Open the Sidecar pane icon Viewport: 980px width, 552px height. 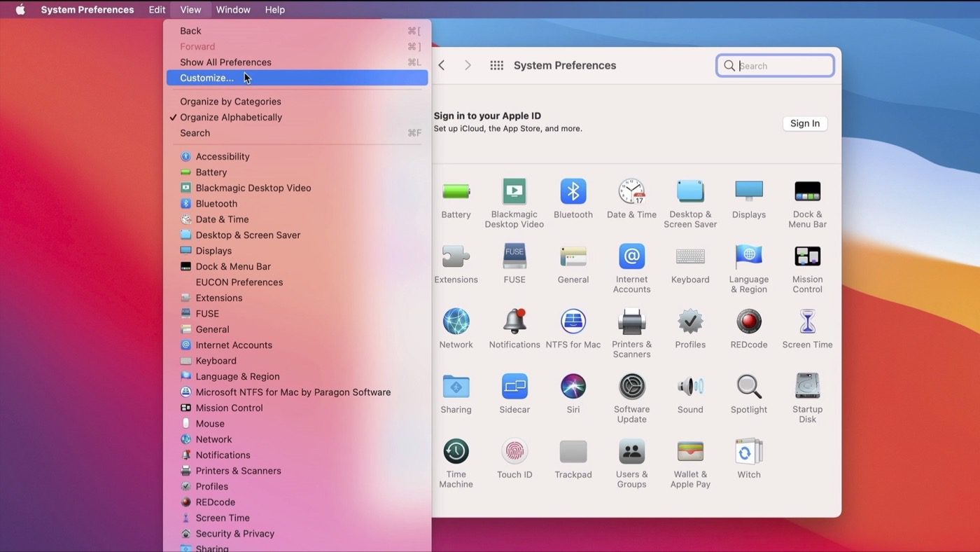[x=514, y=387]
